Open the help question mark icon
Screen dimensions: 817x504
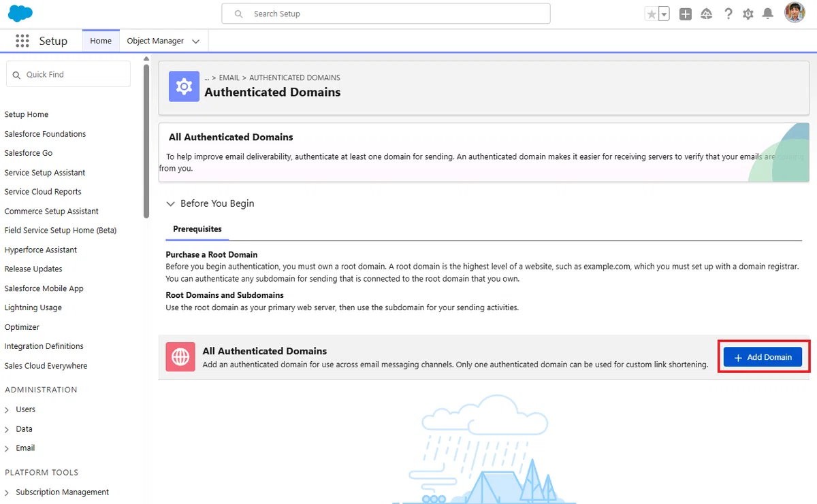(728, 14)
